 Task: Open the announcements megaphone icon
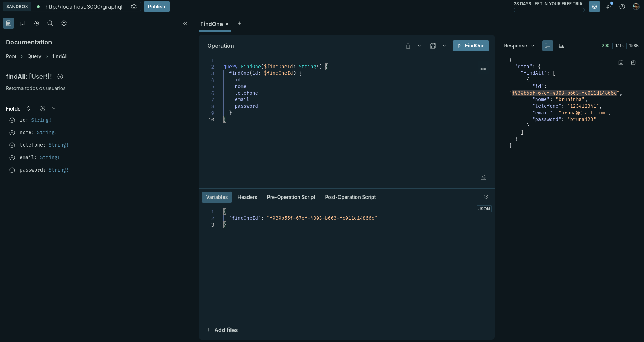click(608, 7)
